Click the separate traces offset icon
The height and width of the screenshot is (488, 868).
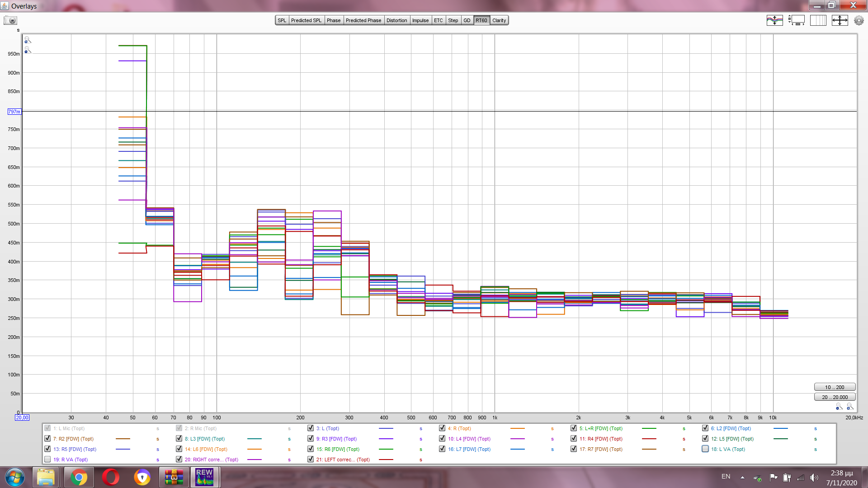[774, 20]
